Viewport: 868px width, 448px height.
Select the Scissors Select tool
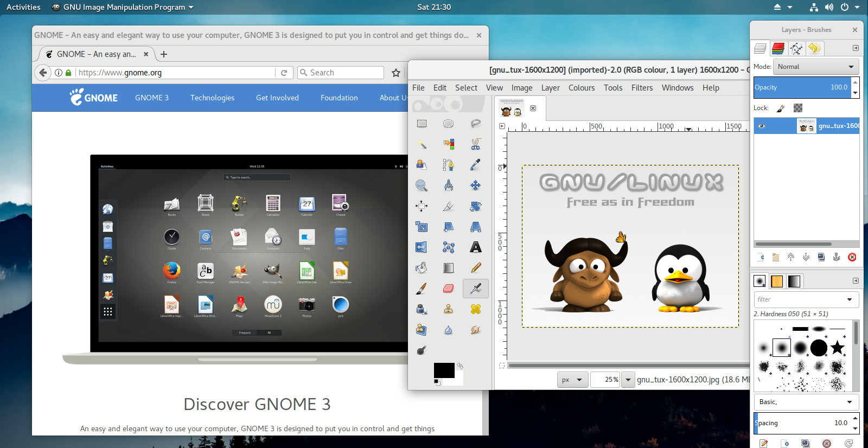click(x=475, y=144)
